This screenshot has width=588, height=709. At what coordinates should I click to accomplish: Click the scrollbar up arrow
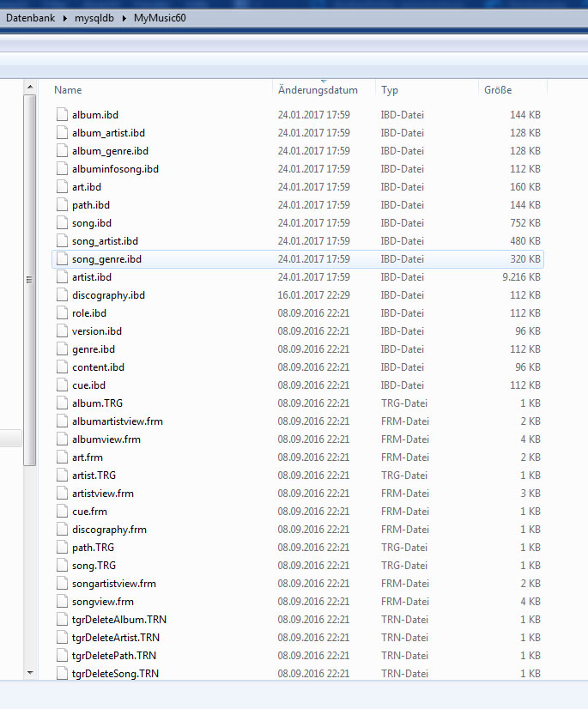pyautogui.click(x=30, y=87)
